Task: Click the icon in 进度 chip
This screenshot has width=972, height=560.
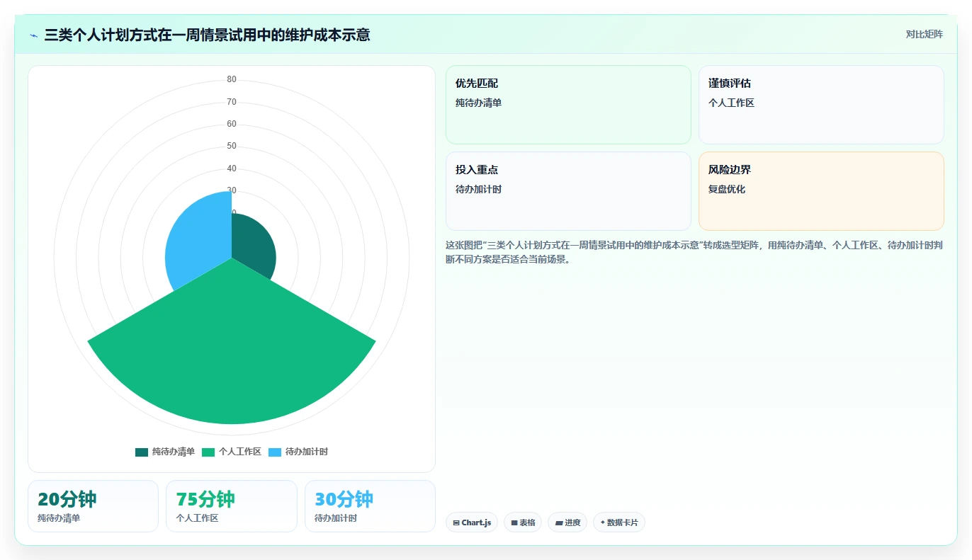Action: click(x=559, y=523)
